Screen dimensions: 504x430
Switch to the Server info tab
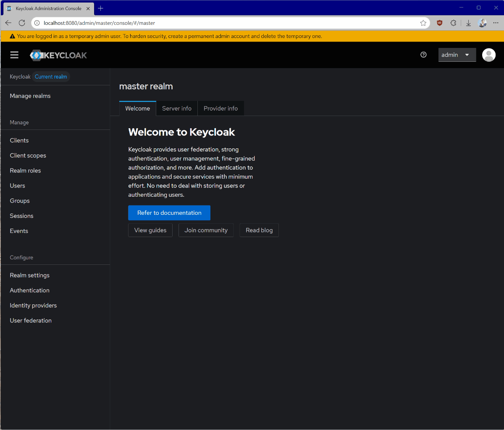tap(176, 108)
